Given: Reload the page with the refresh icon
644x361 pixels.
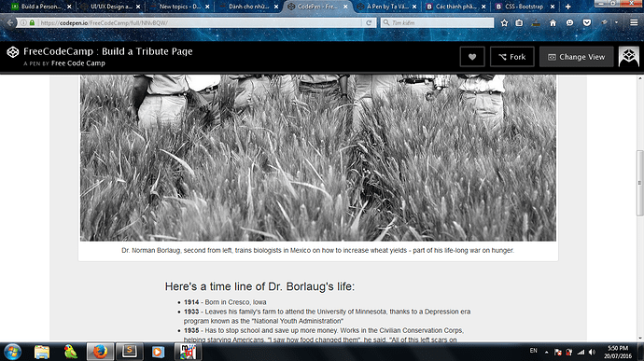Looking at the screenshot, I should (369, 23).
